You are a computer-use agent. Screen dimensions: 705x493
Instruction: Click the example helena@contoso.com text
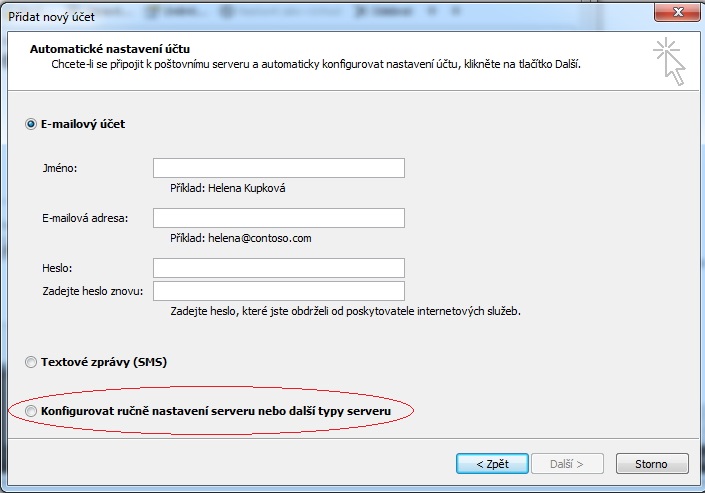pos(259,238)
